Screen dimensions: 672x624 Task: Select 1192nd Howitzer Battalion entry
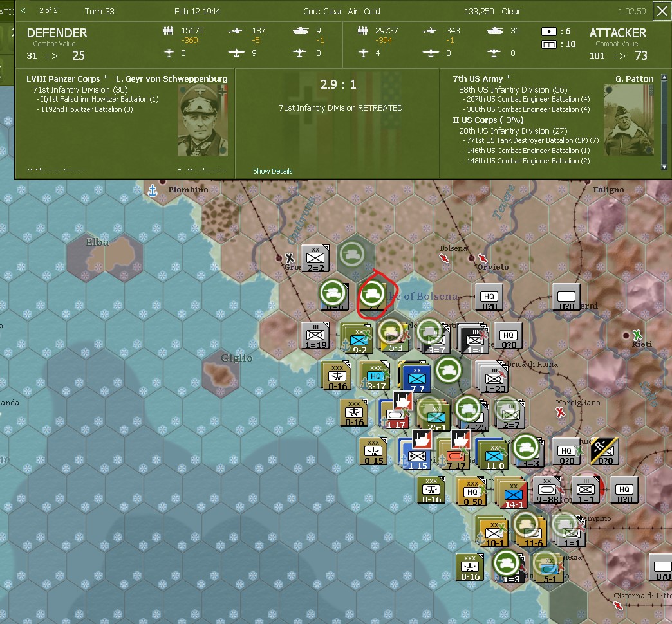(x=86, y=109)
